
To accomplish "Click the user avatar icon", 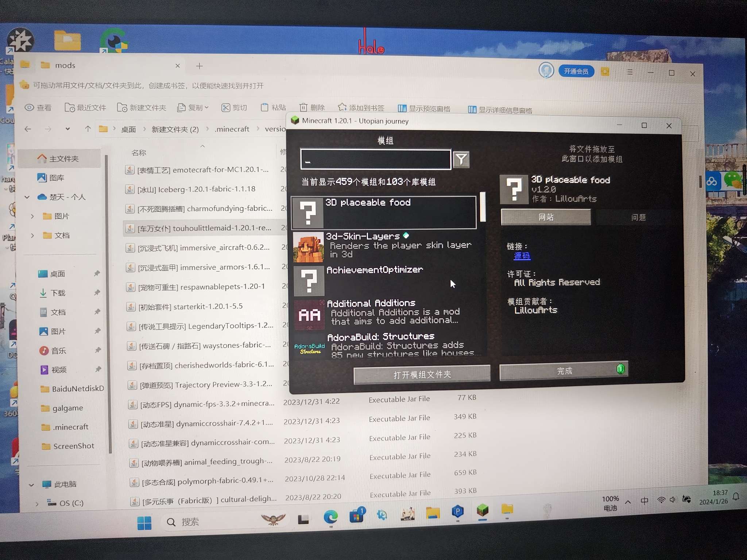I will [546, 70].
